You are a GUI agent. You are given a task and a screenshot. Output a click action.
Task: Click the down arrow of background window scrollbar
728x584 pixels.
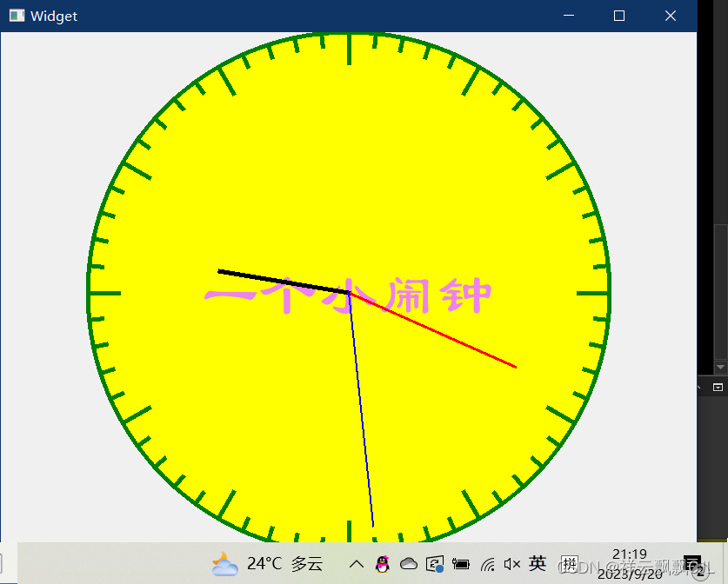(720, 368)
